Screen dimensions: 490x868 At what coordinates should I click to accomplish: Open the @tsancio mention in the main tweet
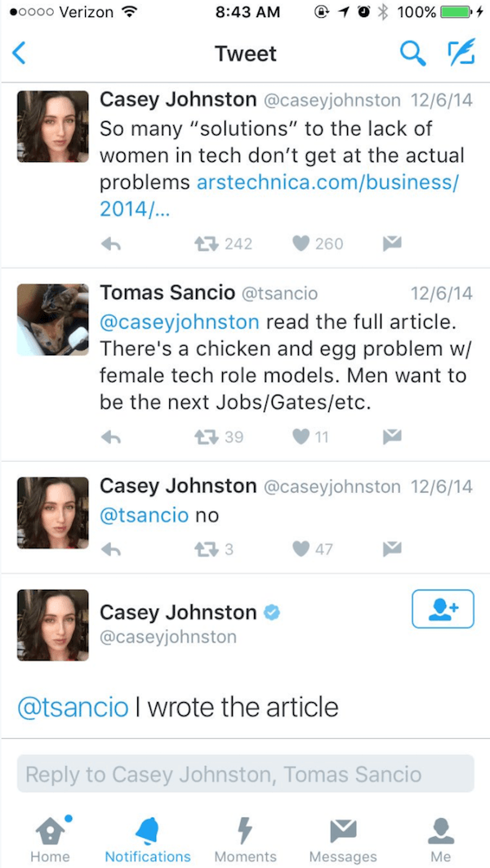[73, 707]
